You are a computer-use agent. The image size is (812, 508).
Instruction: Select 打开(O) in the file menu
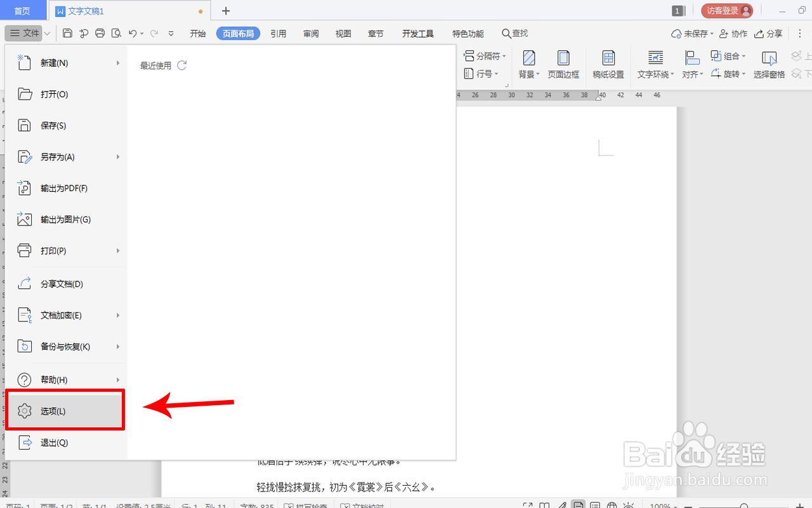tap(66, 94)
